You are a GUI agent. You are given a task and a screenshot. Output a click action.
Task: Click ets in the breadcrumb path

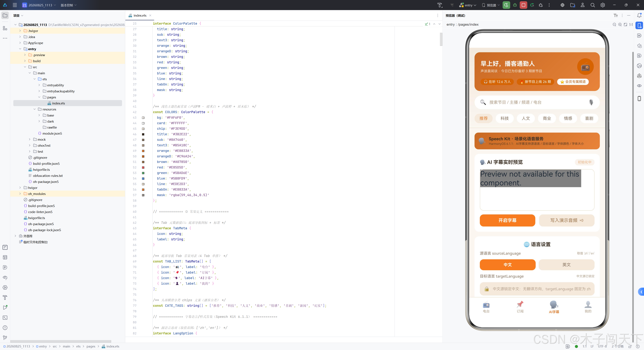[x=78, y=346]
